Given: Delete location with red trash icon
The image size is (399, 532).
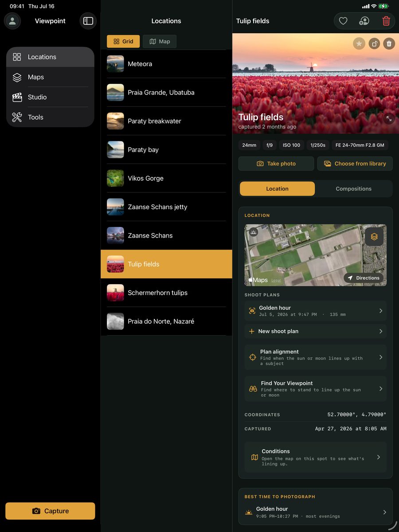Looking at the screenshot, I should [x=386, y=21].
